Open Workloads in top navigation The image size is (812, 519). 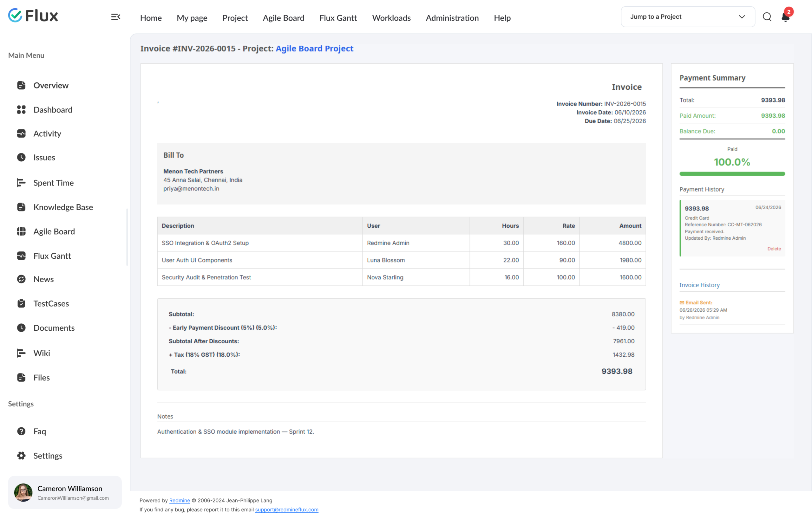click(391, 18)
